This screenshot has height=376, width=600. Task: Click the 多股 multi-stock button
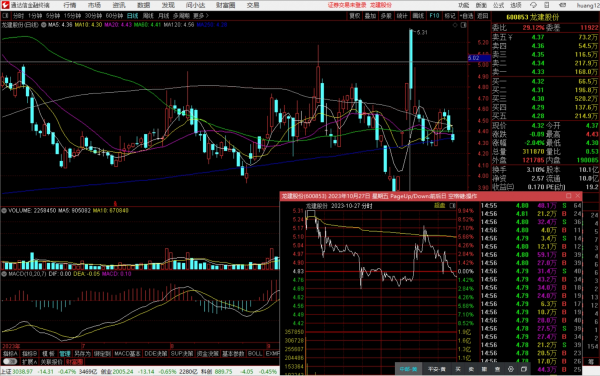[x=386, y=16]
